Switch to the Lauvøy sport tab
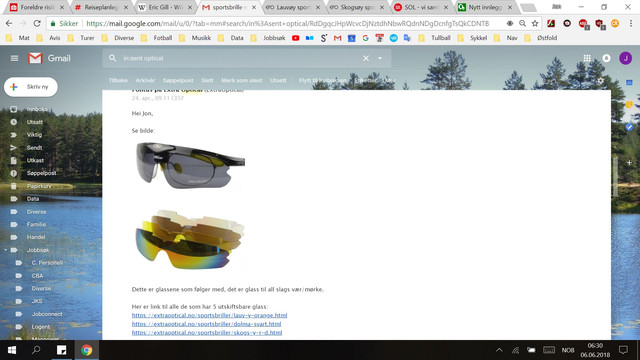 [293, 7]
